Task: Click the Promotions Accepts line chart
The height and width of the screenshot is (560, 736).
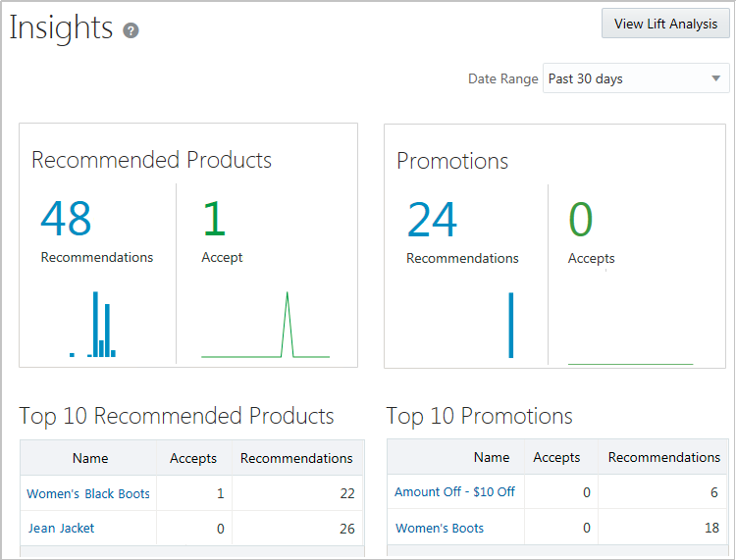Action: click(630, 361)
